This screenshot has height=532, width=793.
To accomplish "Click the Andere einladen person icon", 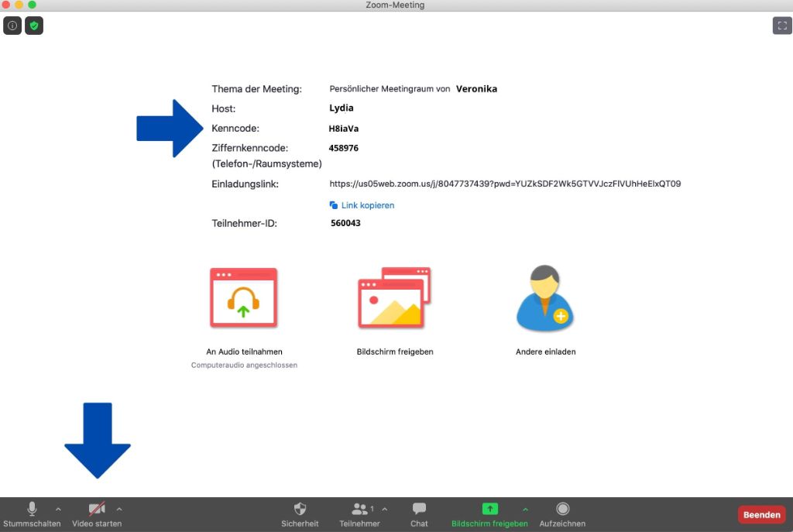I will point(545,298).
